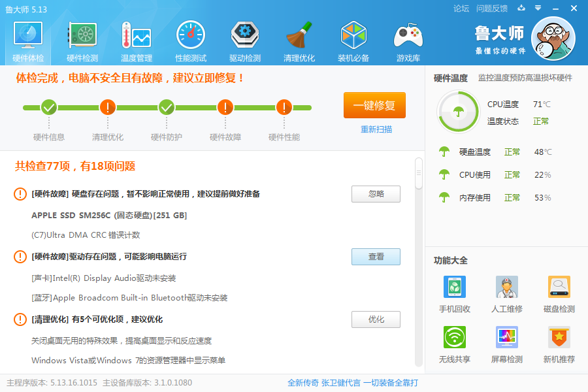
Task: Click the 论坛 forum link
Action: (461, 8)
